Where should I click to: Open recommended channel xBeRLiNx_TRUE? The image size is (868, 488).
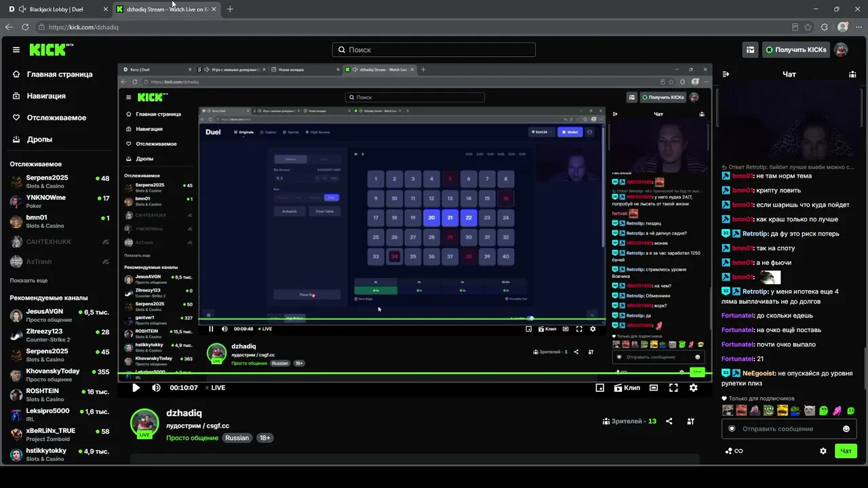(x=60, y=434)
